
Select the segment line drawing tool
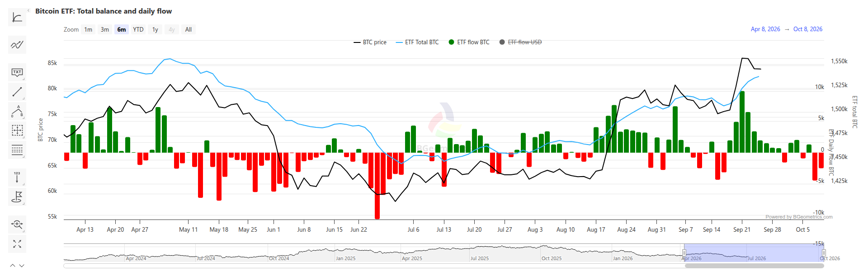[17, 92]
